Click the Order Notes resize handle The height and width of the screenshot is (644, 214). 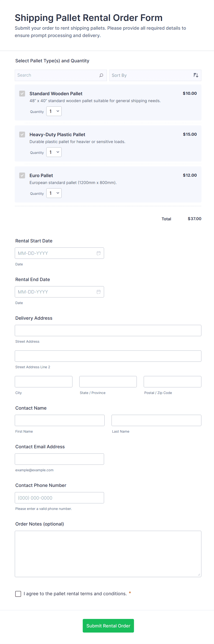[199, 575]
